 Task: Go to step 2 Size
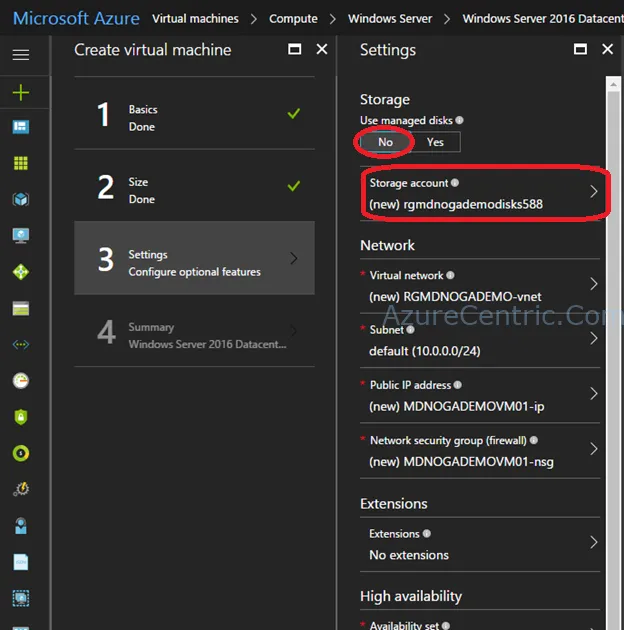(194, 186)
